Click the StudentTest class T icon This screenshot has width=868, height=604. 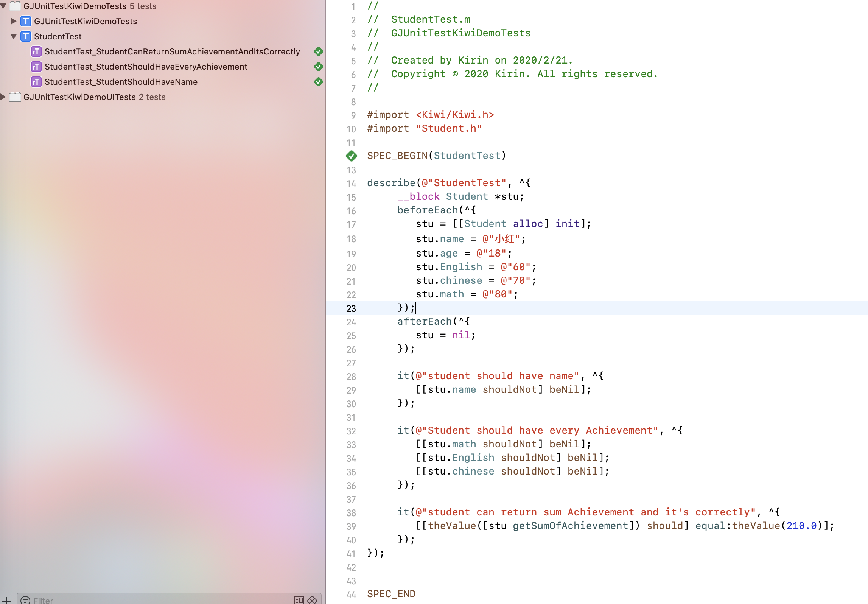click(25, 36)
